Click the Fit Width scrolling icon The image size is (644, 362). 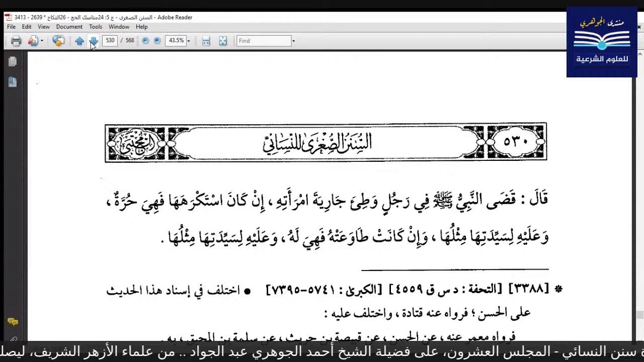pos(206,41)
